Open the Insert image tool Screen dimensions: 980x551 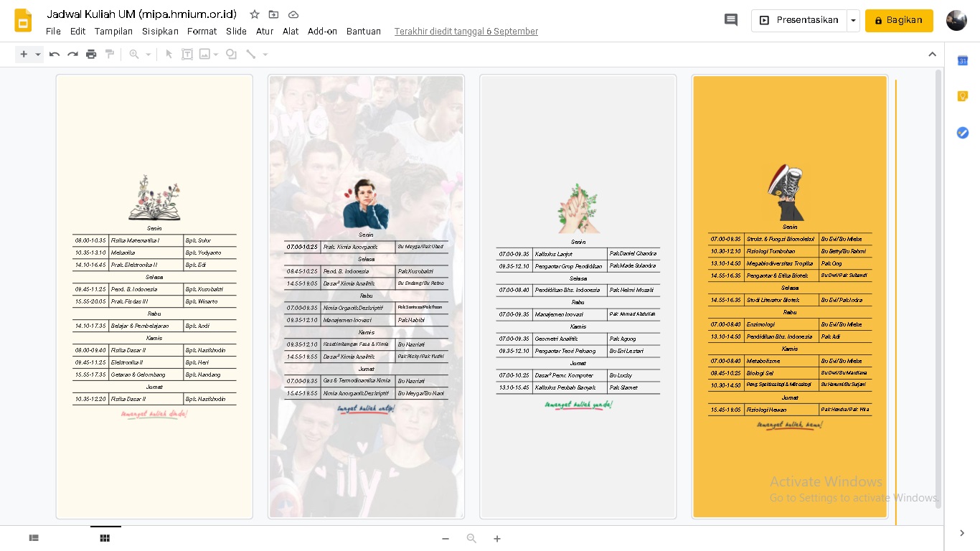[x=204, y=54]
